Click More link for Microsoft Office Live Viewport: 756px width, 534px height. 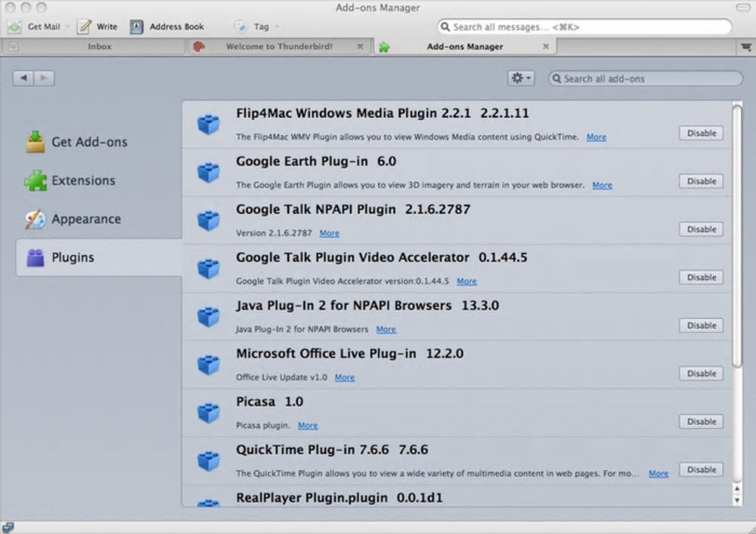(344, 378)
